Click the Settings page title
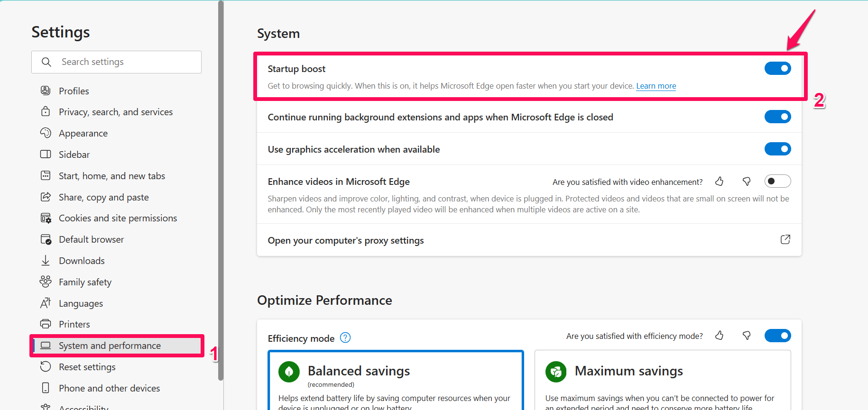Viewport: 868px width, 410px height. [61, 32]
